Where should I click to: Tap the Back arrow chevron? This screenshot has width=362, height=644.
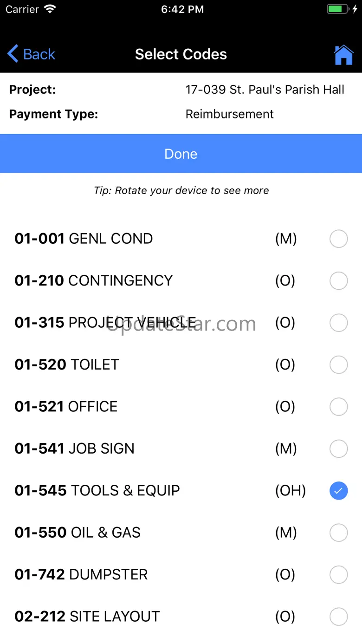pos(13,54)
